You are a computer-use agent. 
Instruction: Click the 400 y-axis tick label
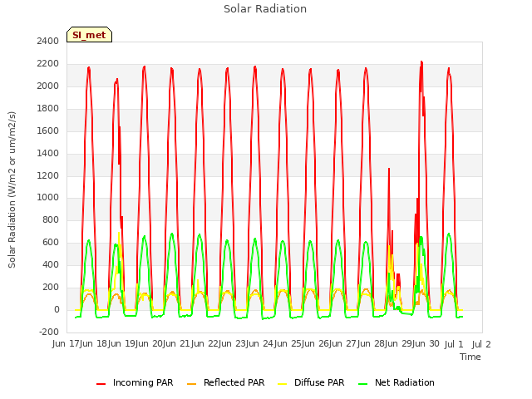51,264
